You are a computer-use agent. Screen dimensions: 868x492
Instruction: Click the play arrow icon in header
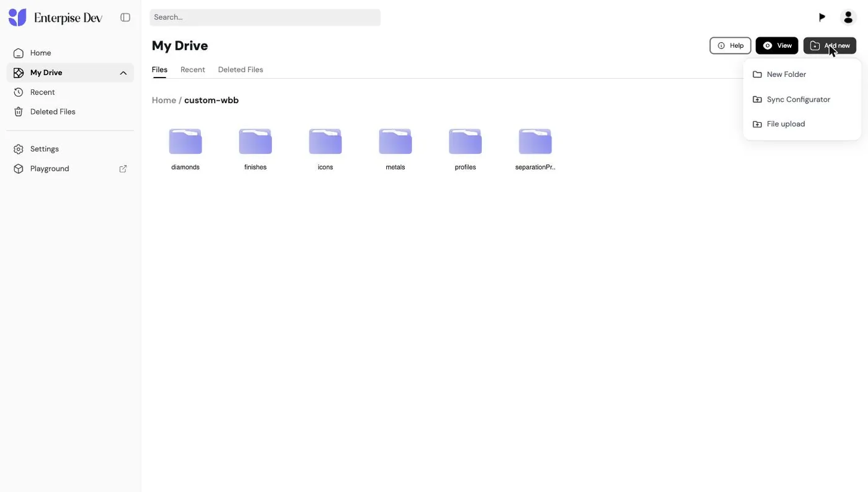click(x=822, y=17)
